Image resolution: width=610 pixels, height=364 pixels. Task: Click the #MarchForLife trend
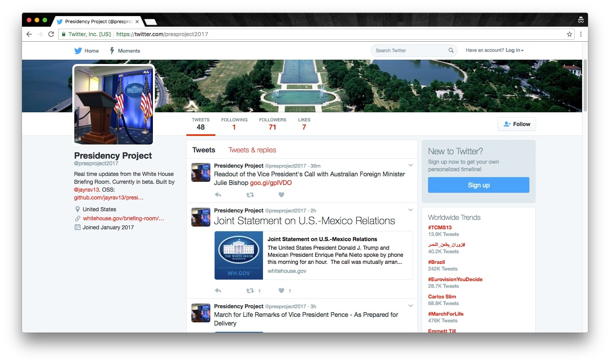pyautogui.click(x=446, y=314)
